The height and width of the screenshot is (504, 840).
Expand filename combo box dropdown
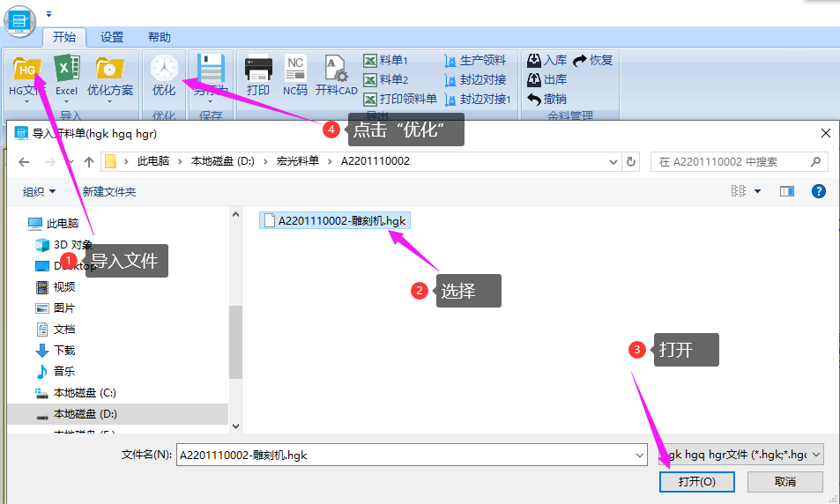(x=640, y=456)
